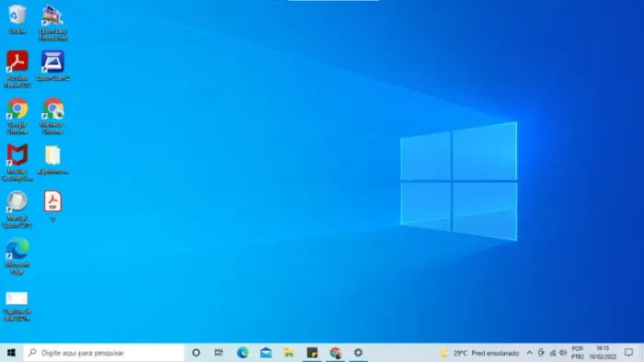Open the Manual Epson shortcut icon
This screenshot has width=644, height=362.
click(x=17, y=209)
